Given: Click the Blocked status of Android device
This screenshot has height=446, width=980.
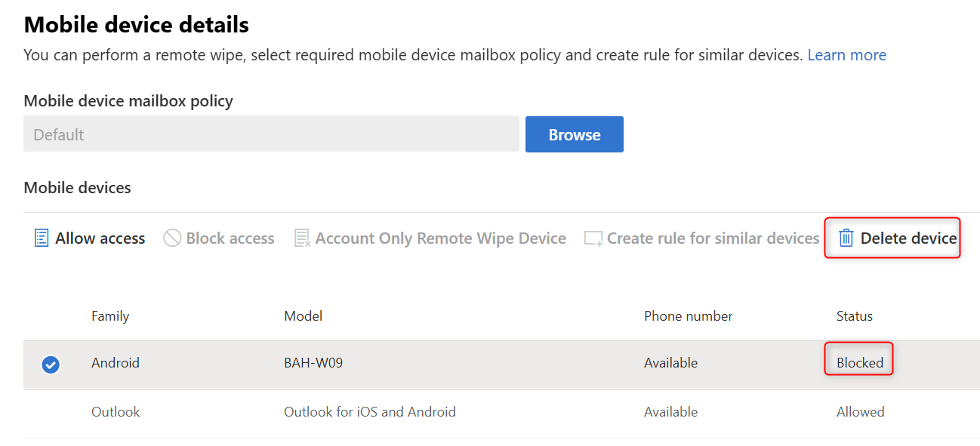Looking at the screenshot, I should pyautogui.click(x=859, y=363).
